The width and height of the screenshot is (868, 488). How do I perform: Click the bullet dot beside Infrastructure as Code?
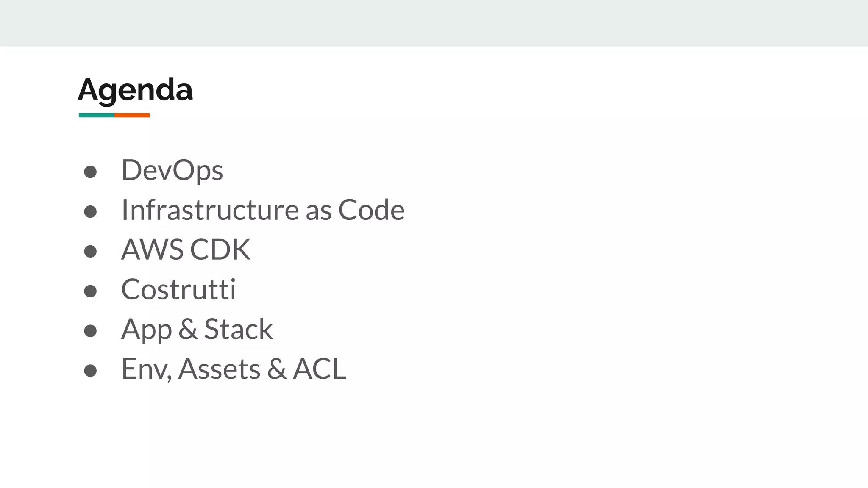pos(90,211)
